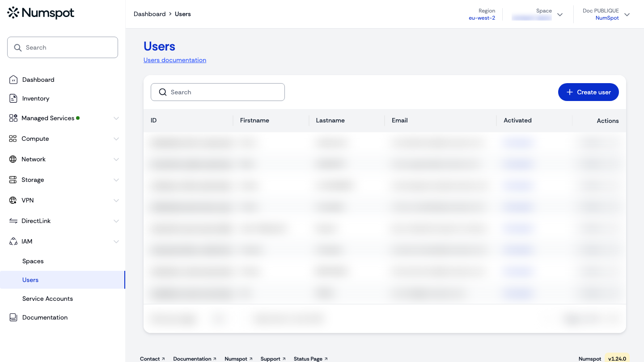
Task: Expand the Compute section chevron
Action: pyautogui.click(x=116, y=139)
